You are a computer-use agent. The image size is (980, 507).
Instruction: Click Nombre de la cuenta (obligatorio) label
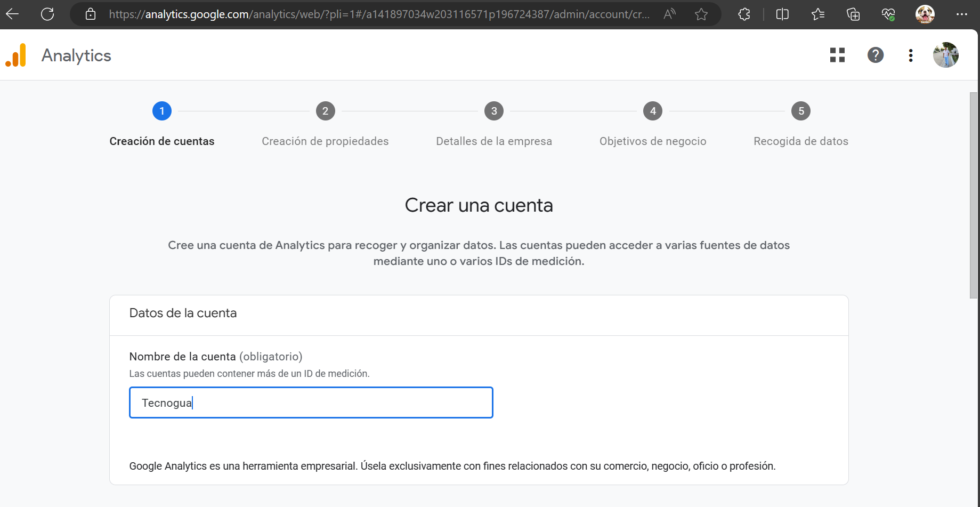coord(216,357)
